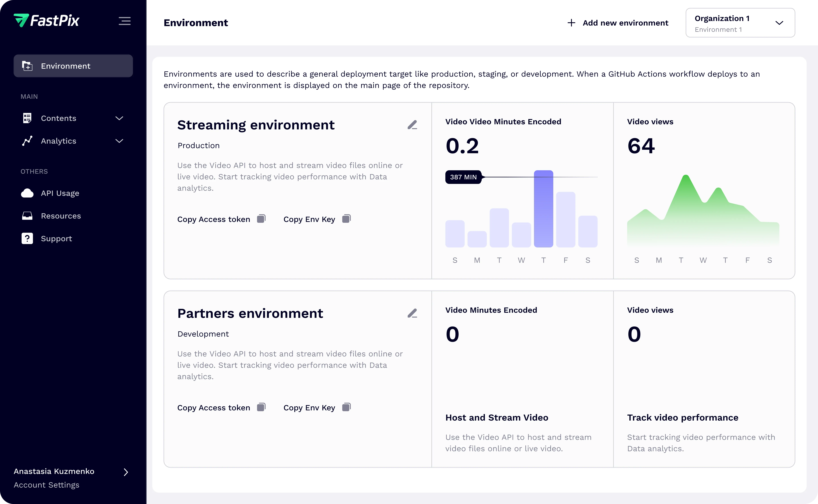Expand the Analytics menu chevron
The height and width of the screenshot is (504, 818).
pyautogui.click(x=119, y=141)
